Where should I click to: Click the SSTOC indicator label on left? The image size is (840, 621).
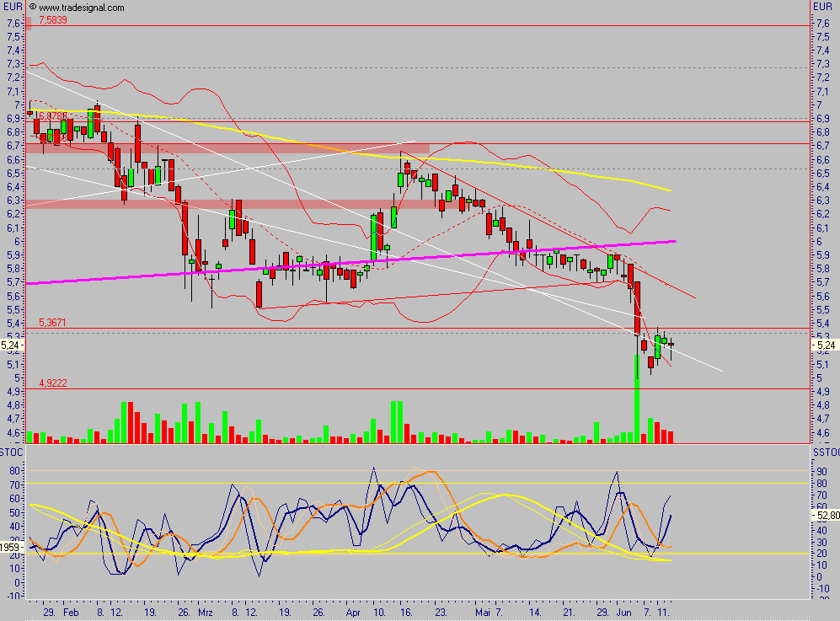[x=13, y=452]
